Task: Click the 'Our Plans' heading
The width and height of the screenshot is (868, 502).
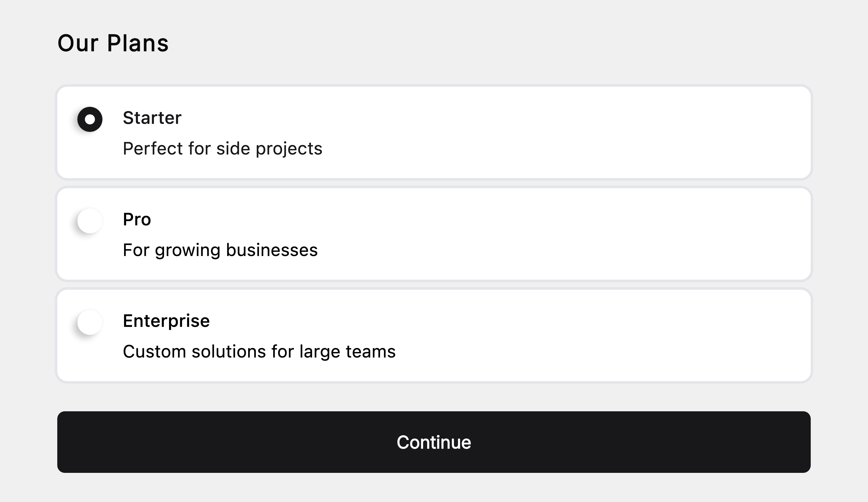Action: click(x=113, y=43)
